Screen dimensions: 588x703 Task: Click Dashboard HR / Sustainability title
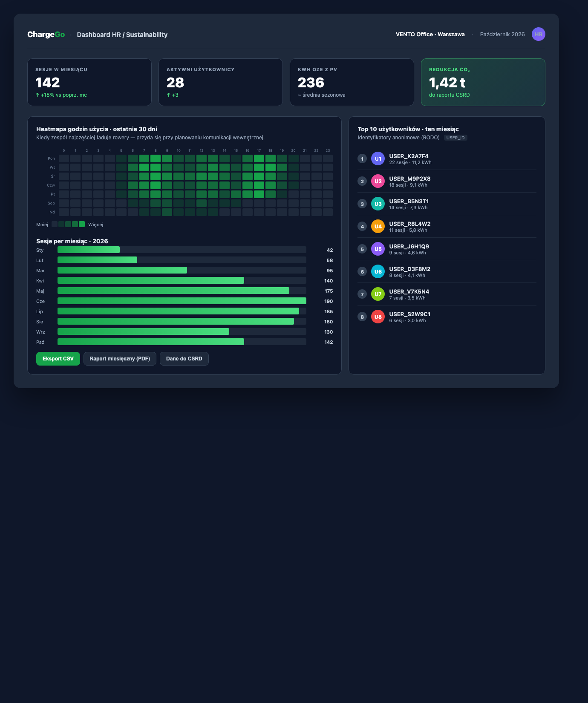122,35
